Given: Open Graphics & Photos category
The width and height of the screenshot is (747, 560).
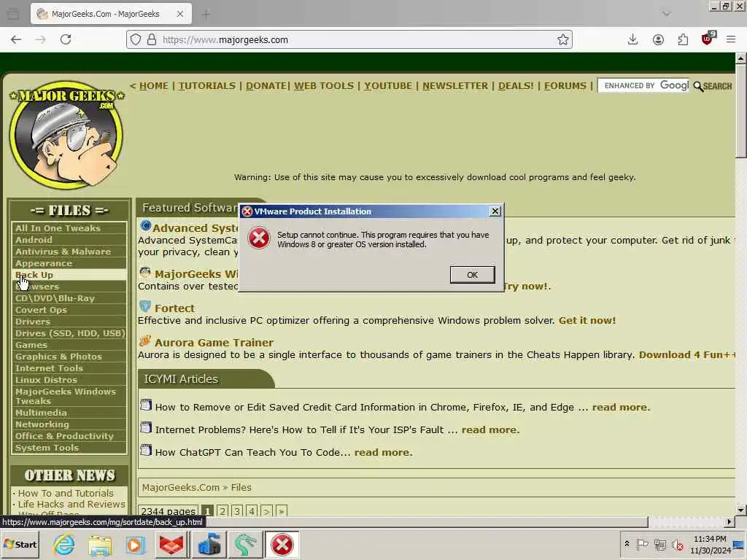Looking at the screenshot, I should pos(69,357).
